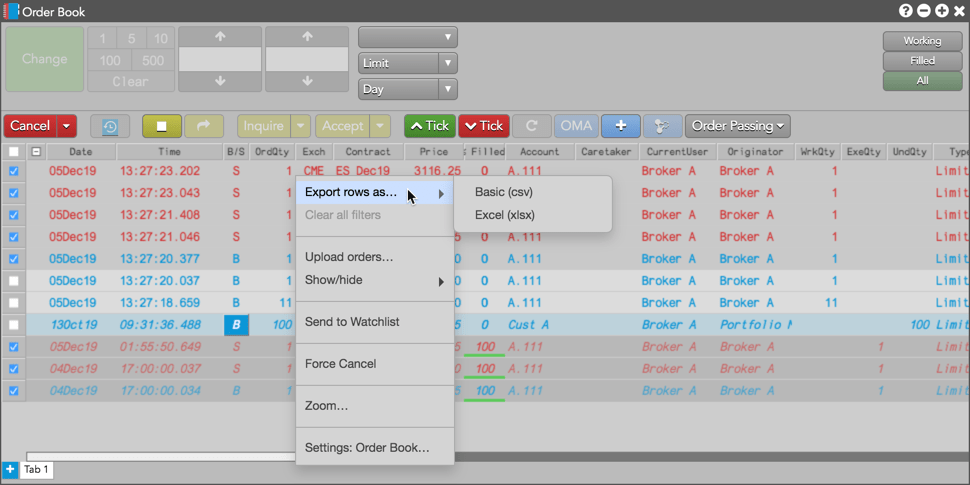Click the yellow stop square icon
970x485 pixels.
(x=161, y=126)
